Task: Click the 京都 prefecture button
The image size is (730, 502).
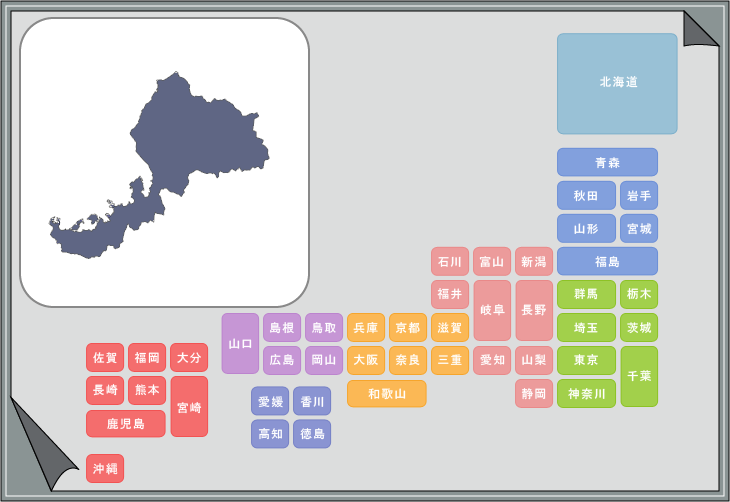Action: (408, 327)
